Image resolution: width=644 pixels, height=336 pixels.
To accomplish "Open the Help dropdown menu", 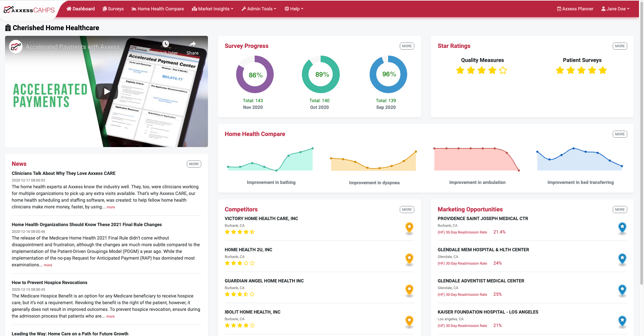I will tap(294, 9).
